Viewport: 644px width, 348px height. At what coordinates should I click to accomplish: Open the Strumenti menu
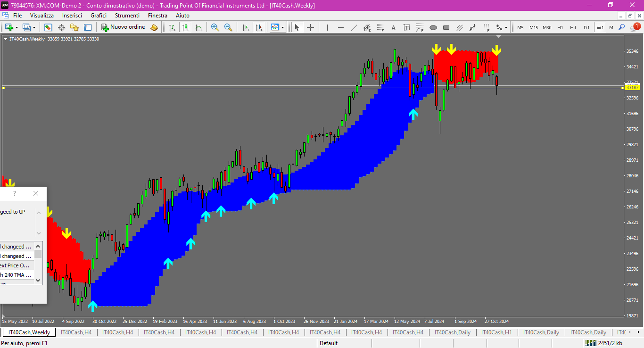coord(127,16)
